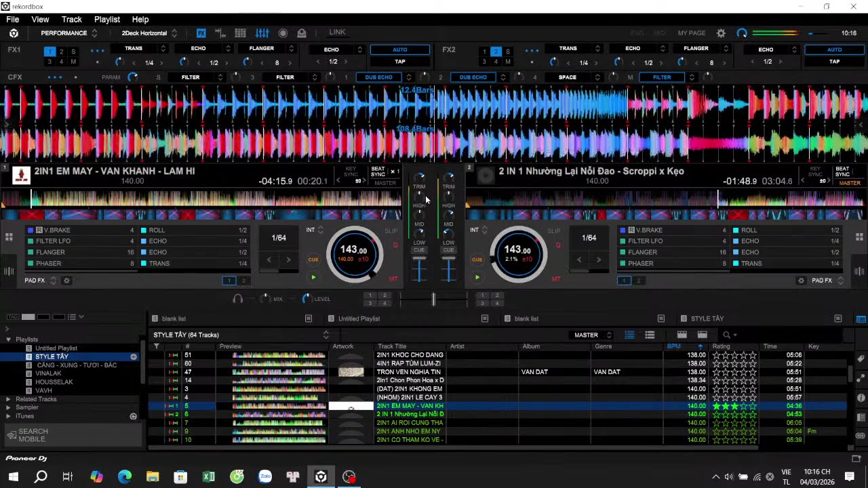Toggle FX1 master M assign button
The image size is (868, 488).
tap(73, 62)
